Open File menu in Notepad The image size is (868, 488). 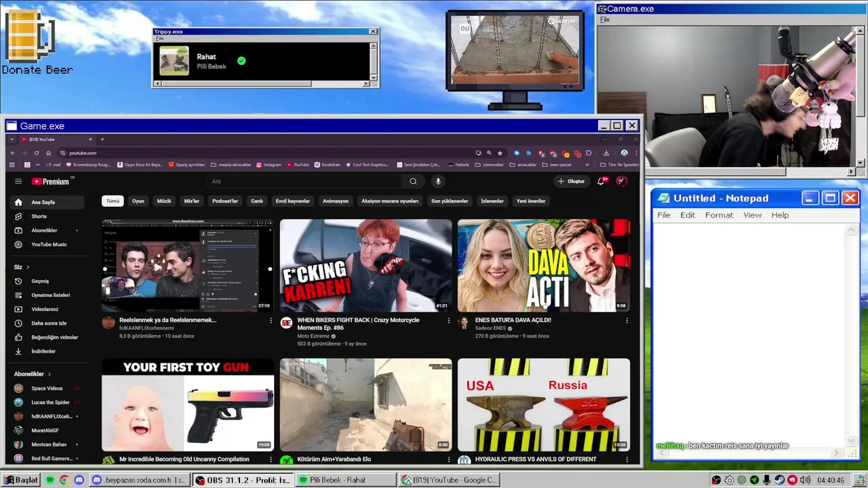pos(664,215)
